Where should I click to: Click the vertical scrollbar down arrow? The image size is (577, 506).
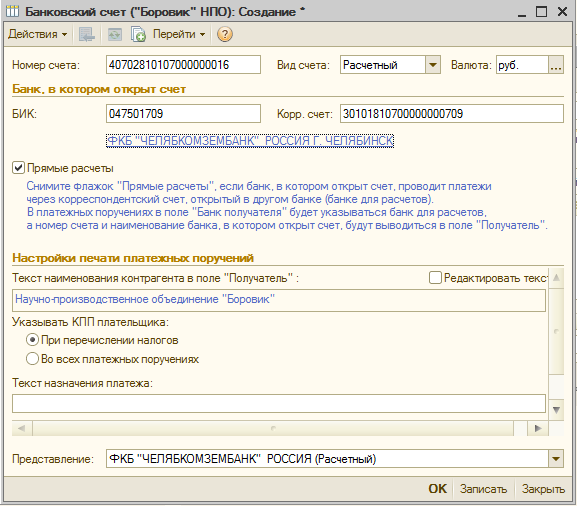pos(556,410)
